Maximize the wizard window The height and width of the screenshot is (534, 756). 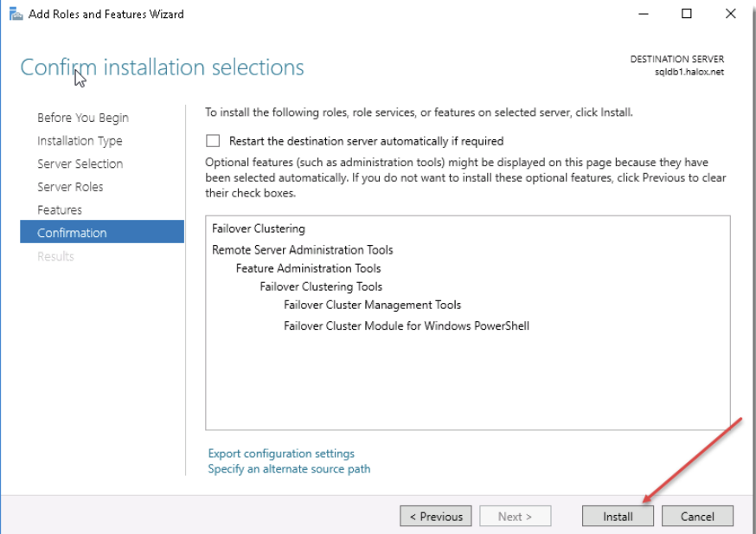tap(687, 14)
